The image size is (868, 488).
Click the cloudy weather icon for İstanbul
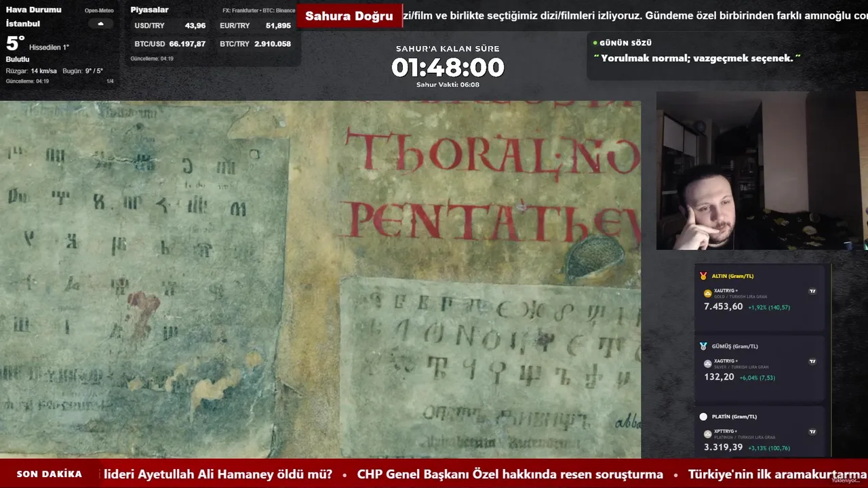pos(100,24)
